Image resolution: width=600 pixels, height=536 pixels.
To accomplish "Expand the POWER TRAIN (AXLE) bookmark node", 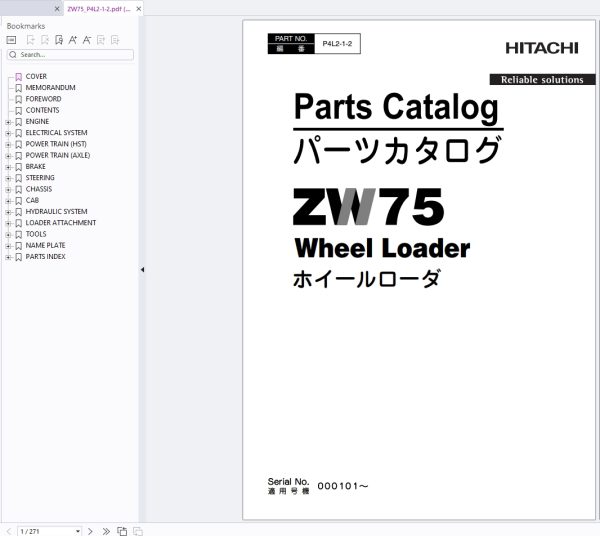I will click(8, 156).
